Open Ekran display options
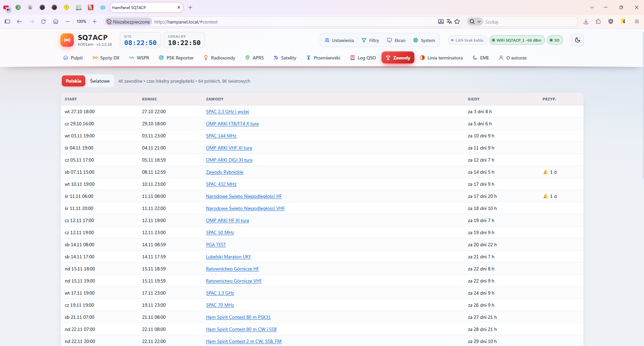Screen dimensions: 644x346 pos(396,40)
